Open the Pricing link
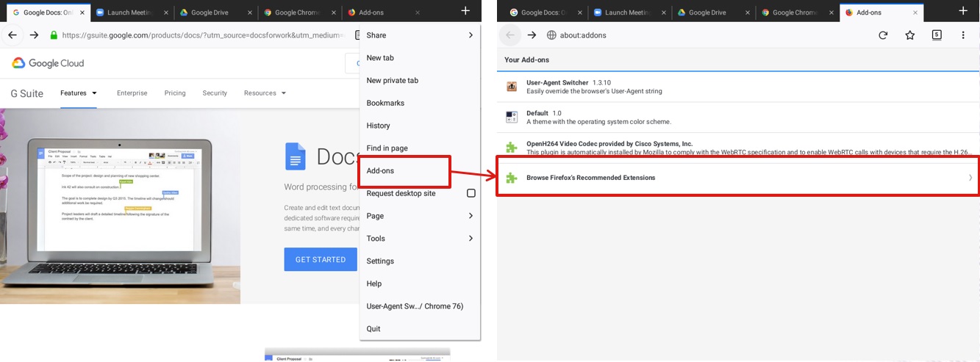Image resolution: width=980 pixels, height=362 pixels. 175,93
